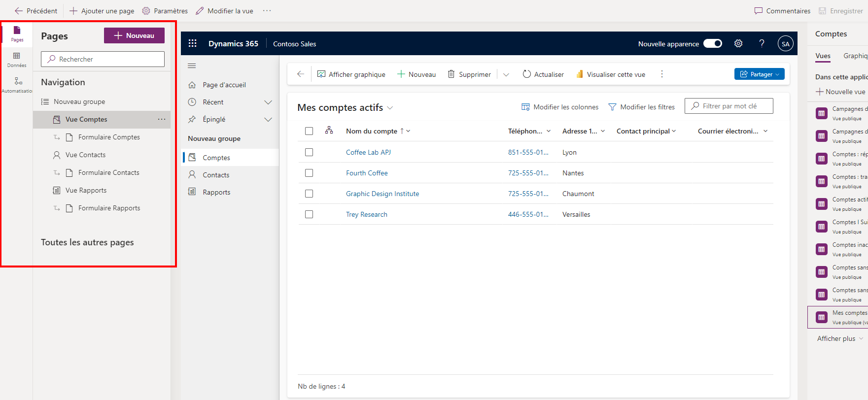Open the Partager dropdown
The image size is (868, 400).
click(760, 74)
